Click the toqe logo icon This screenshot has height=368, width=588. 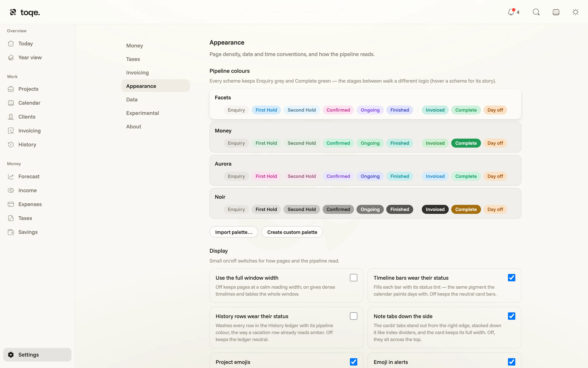point(13,12)
